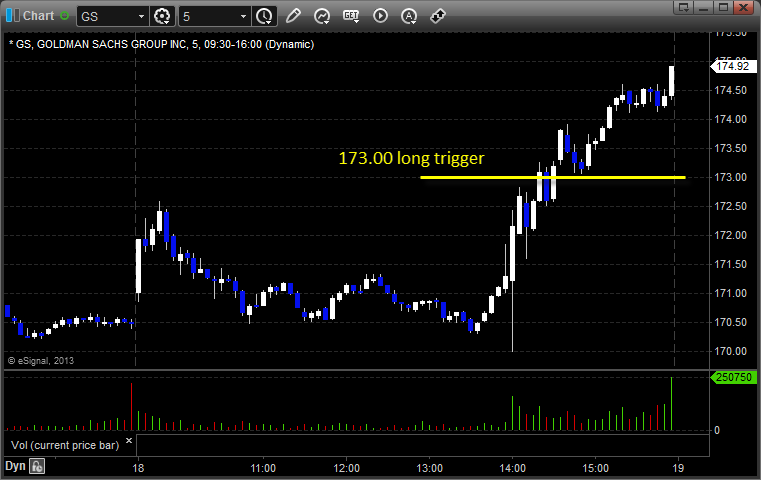Click the date label 19 on time axis
The image size is (761, 480).
tap(678, 468)
